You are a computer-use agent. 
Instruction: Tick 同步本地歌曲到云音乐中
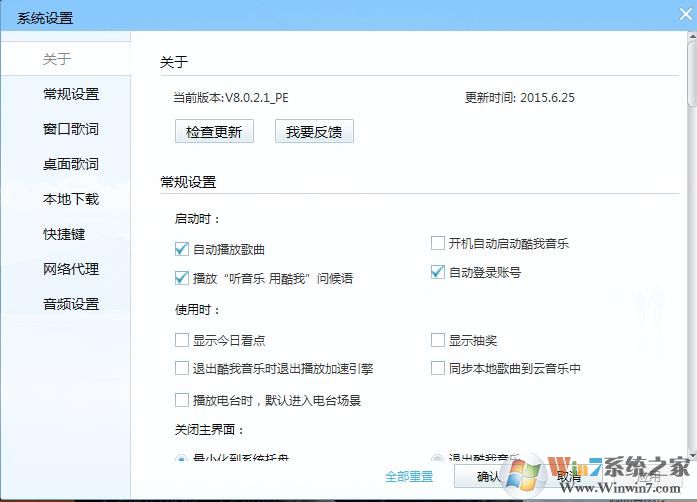click(x=438, y=368)
